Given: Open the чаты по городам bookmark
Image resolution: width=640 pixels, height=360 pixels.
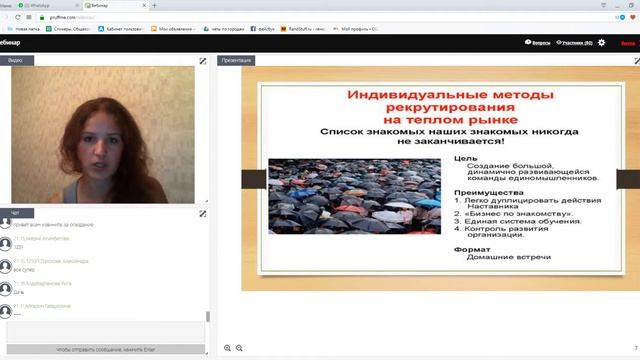Looking at the screenshot, I should click(224, 29).
